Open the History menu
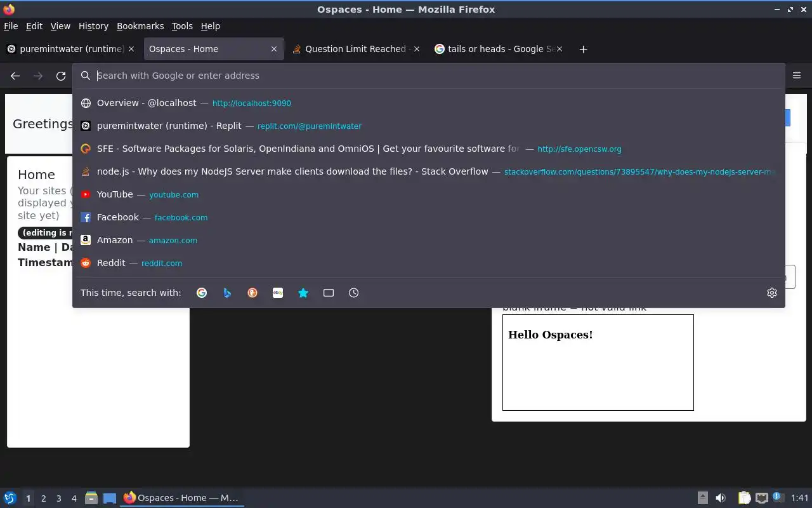812x508 pixels. pyautogui.click(x=93, y=26)
